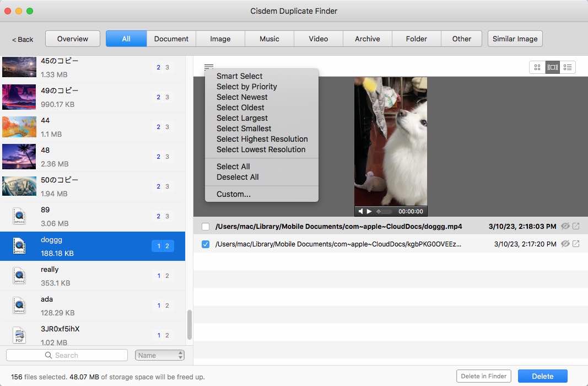Switch to grid view layout

(537, 67)
